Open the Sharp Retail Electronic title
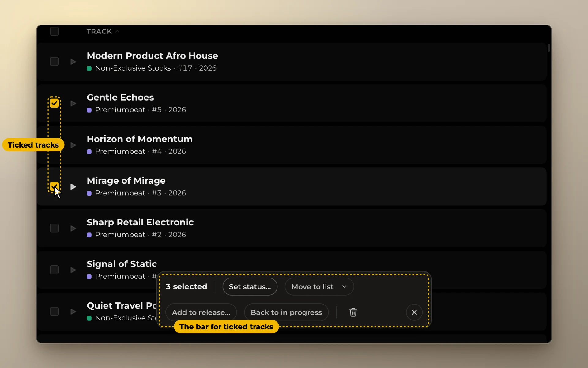This screenshot has width=588, height=368. [x=140, y=222]
